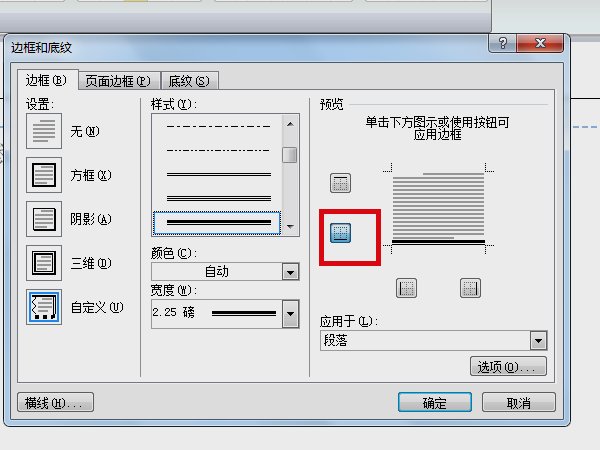Select the 阴影 (Shadow) border setting icon

44,219
